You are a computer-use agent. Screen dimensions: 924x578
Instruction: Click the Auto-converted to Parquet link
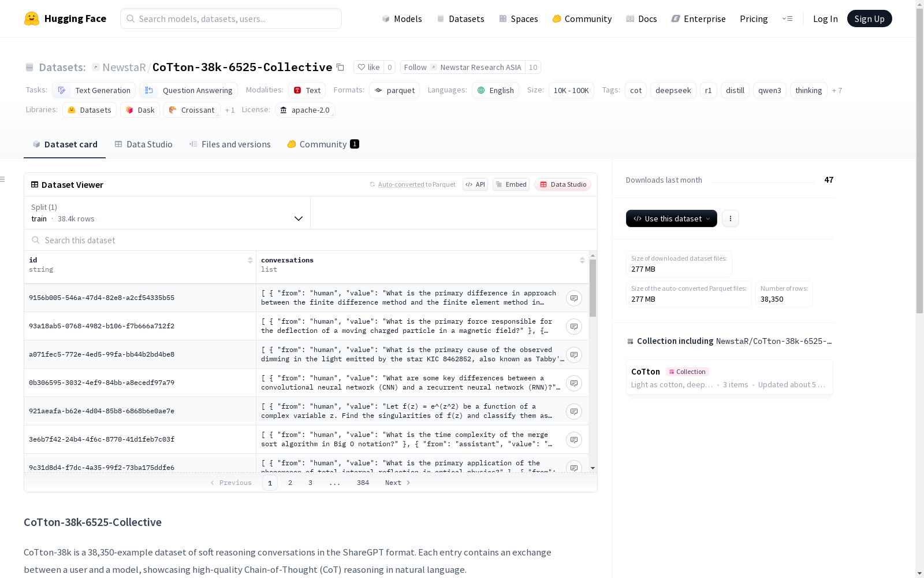point(416,184)
